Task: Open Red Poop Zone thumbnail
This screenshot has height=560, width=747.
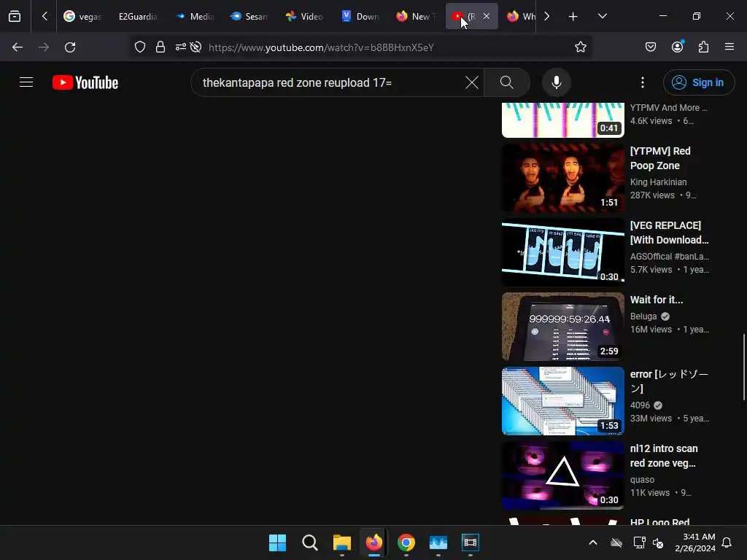Action: click(563, 178)
